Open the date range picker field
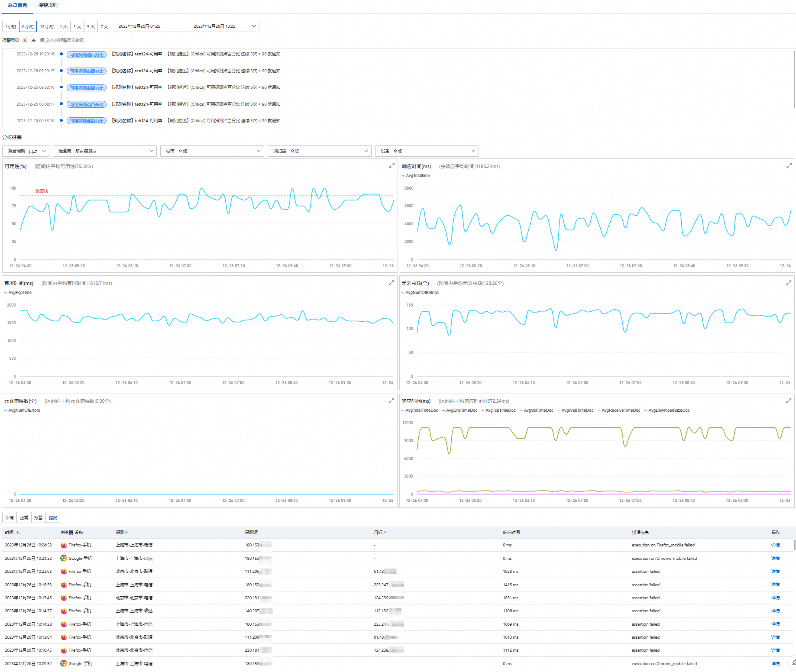Viewport: 796px width, 672px height. (x=187, y=26)
